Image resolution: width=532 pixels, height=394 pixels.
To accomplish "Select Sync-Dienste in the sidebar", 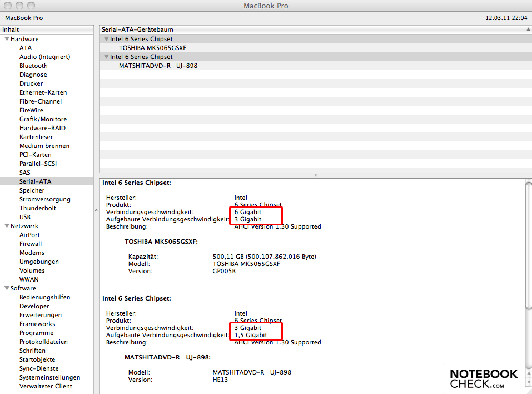I will (x=39, y=368).
